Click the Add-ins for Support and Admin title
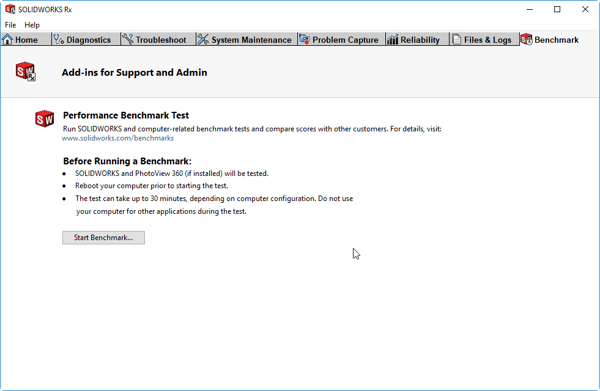Image resolution: width=600 pixels, height=391 pixels. [x=134, y=72]
